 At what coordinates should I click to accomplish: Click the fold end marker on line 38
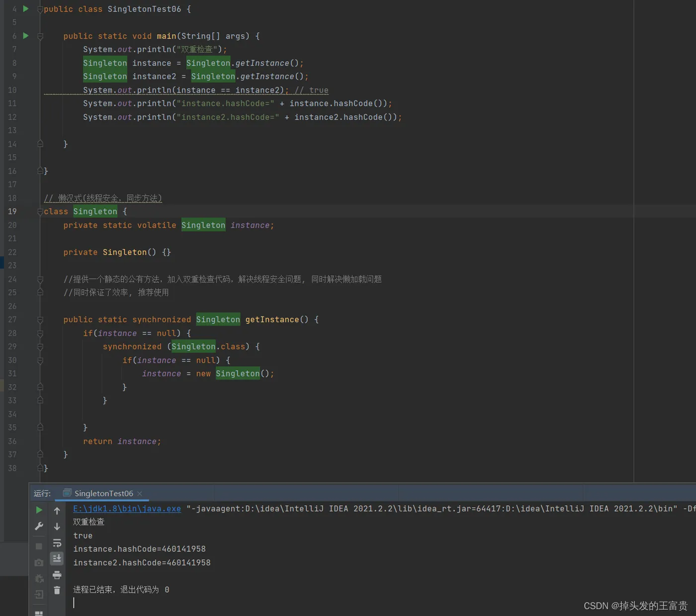point(40,468)
